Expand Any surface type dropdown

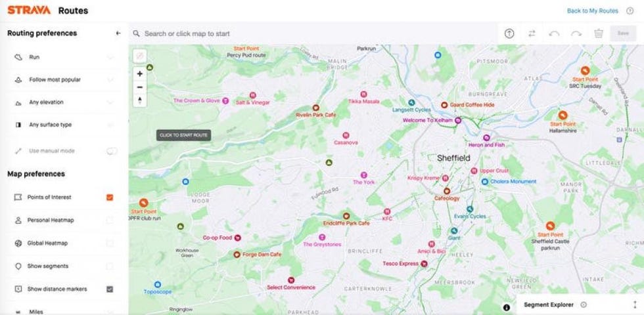tap(64, 125)
